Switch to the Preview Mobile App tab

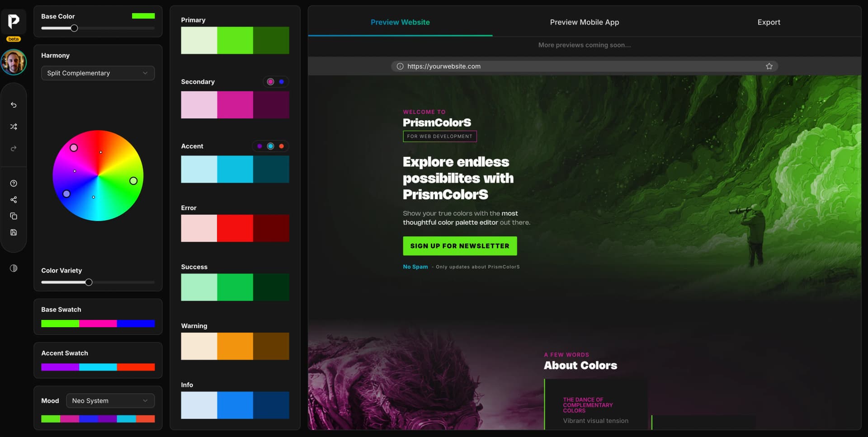[x=584, y=22]
